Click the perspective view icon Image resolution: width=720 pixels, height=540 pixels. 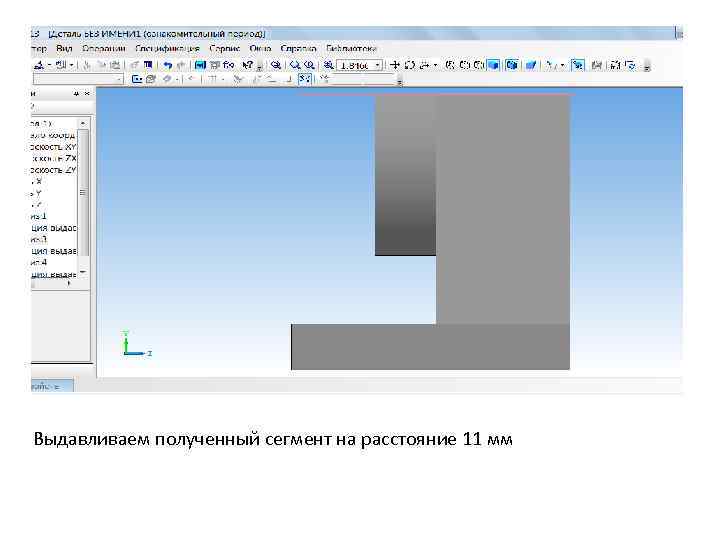click(x=531, y=65)
